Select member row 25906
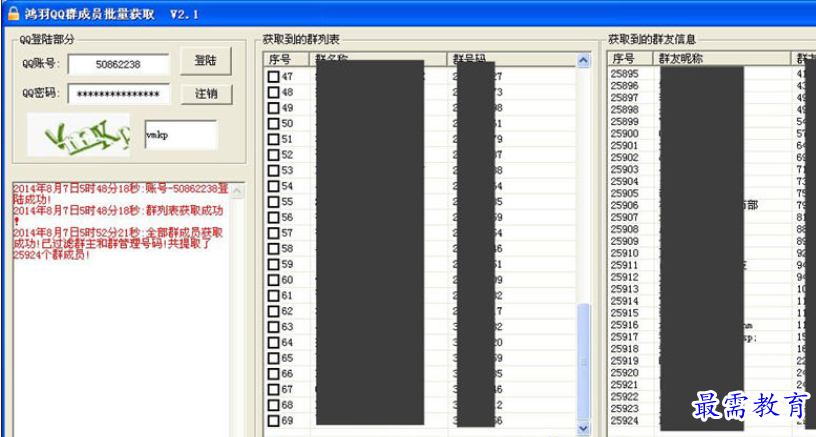 click(712, 205)
